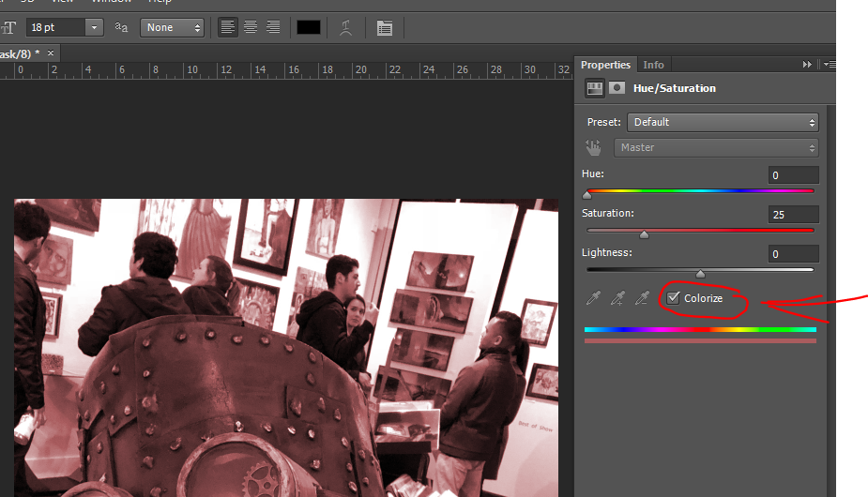Click the left align text icon
Image resolution: width=868 pixels, height=497 pixels.
coord(228,27)
